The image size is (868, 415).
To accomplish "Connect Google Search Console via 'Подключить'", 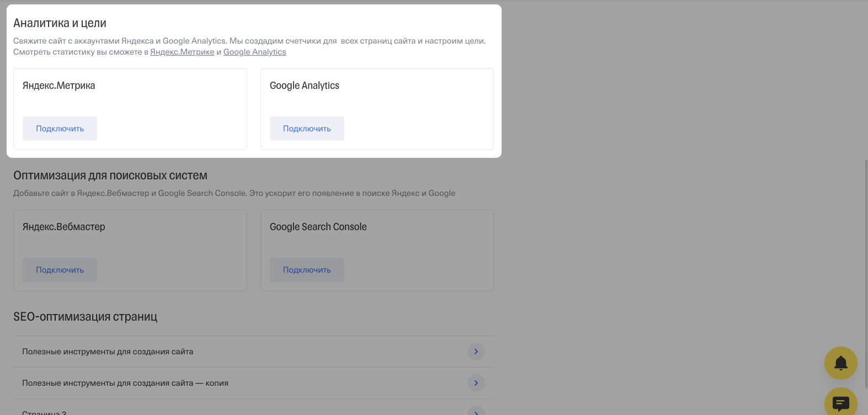I will (x=307, y=270).
